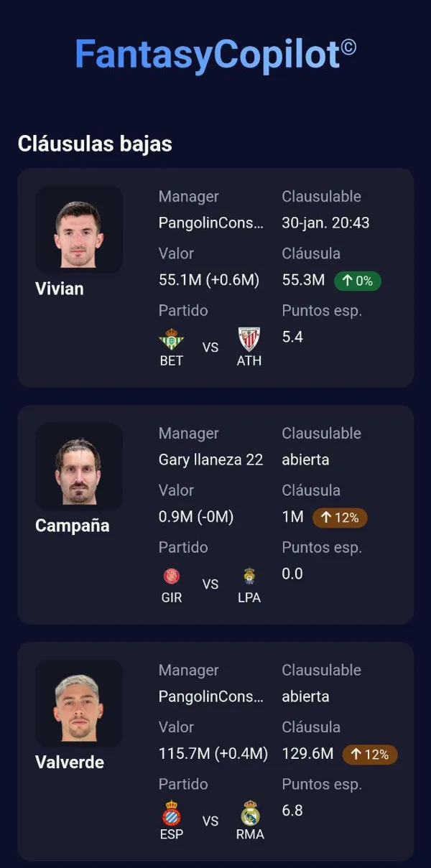This screenshot has width=431, height=868.
Task: Click the Athletic Club team crest
Action: click(249, 339)
